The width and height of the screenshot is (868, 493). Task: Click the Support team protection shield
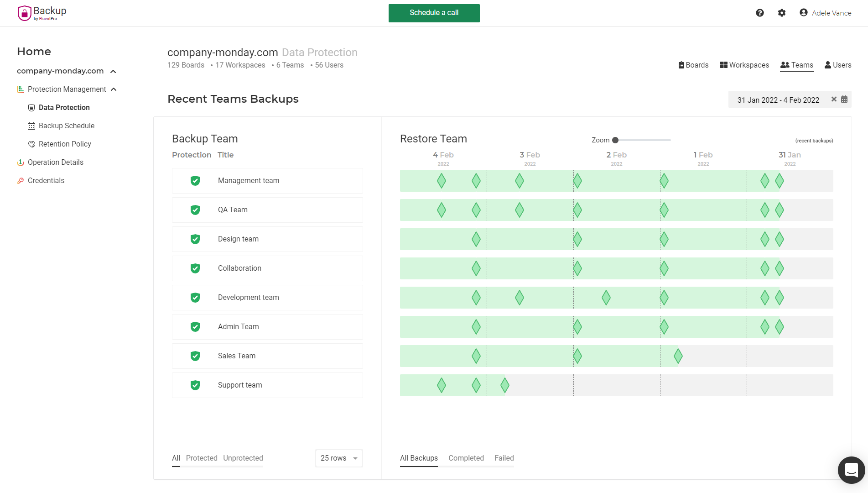coord(195,385)
